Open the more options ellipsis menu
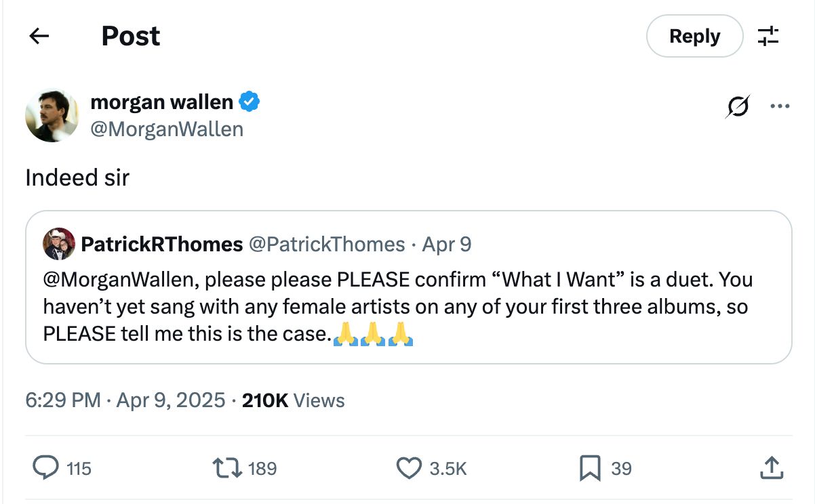 [780, 106]
